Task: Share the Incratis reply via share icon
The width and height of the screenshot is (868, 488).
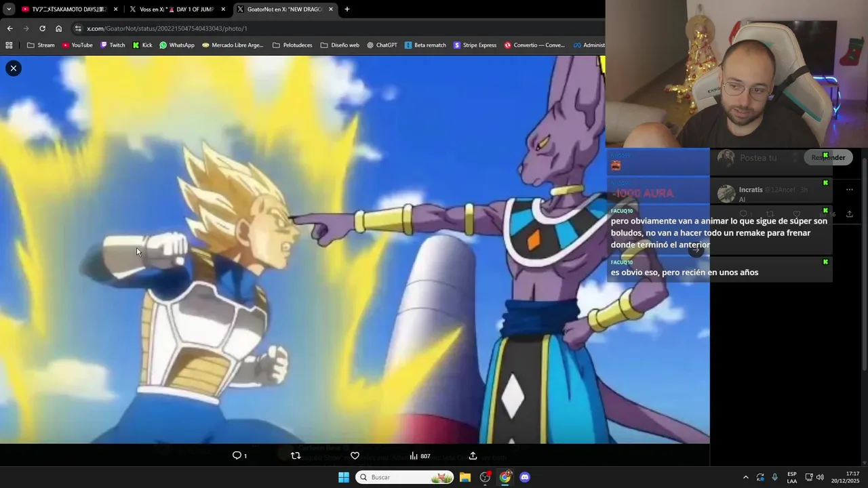Action: coord(849,214)
